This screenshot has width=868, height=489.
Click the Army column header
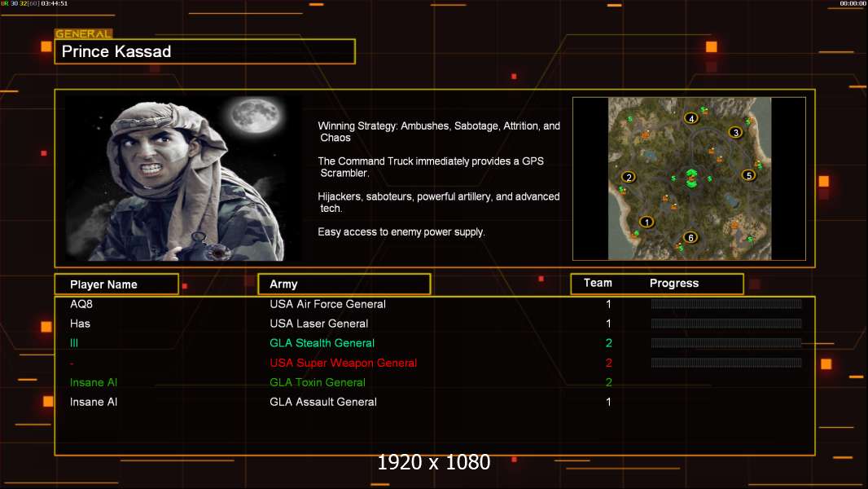[x=344, y=284]
